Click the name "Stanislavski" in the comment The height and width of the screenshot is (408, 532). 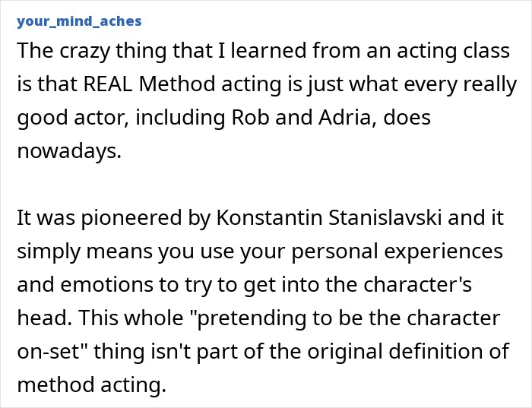pos(385,217)
